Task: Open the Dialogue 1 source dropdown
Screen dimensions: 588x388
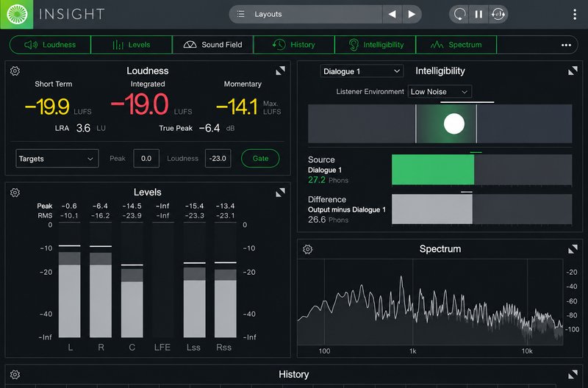Action: click(362, 71)
